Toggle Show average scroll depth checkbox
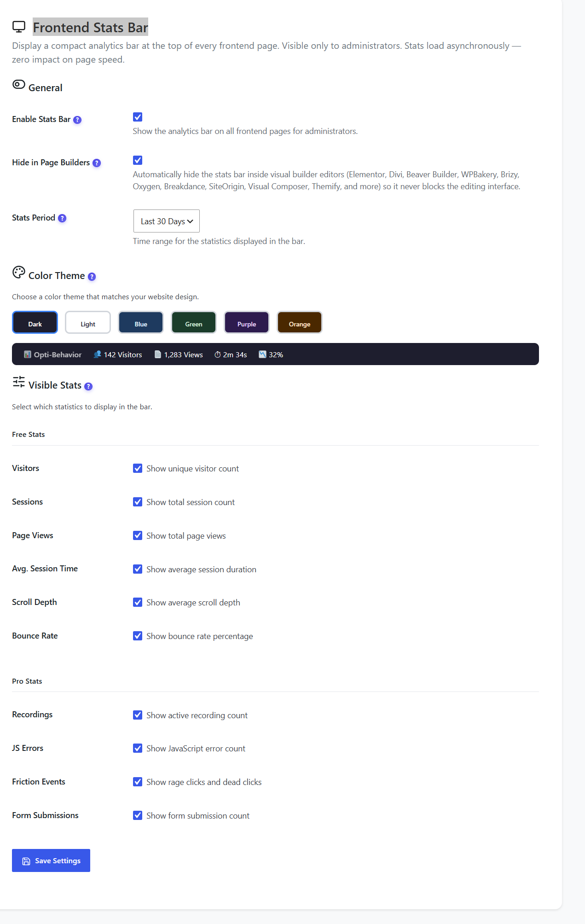 click(138, 602)
